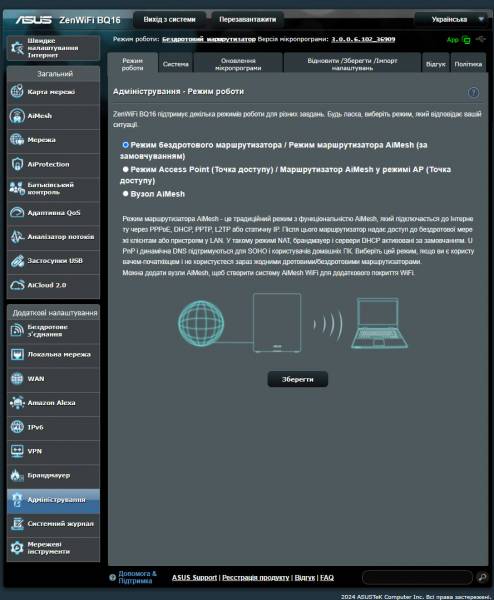Click the Мережа globe icon
The width and height of the screenshot is (494, 600).
(17, 140)
